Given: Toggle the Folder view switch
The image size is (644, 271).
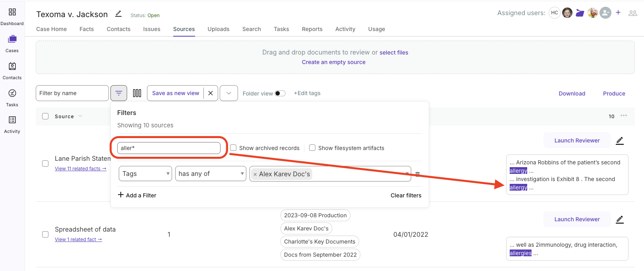Looking at the screenshot, I should [280, 94].
